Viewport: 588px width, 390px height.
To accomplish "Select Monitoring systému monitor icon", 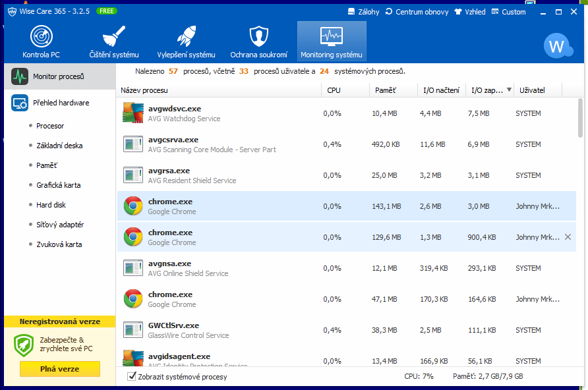I will pyautogui.click(x=332, y=36).
